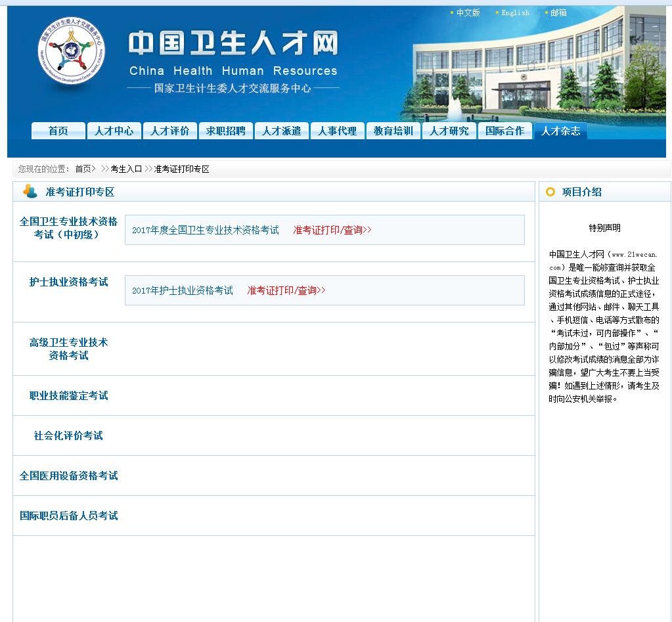The width and height of the screenshot is (672, 622).
Task: Click the 国际职员后备人员考试 category
Action: (x=68, y=516)
